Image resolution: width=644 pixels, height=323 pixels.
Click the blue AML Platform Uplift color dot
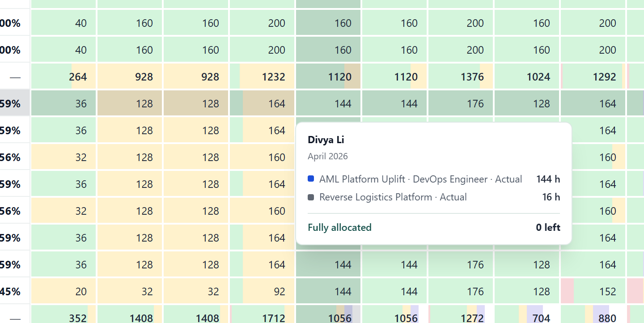[x=311, y=179]
